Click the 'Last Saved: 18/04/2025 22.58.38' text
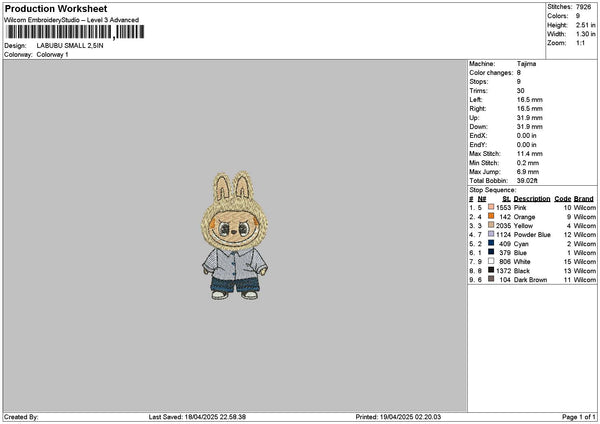 [x=197, y=417]
